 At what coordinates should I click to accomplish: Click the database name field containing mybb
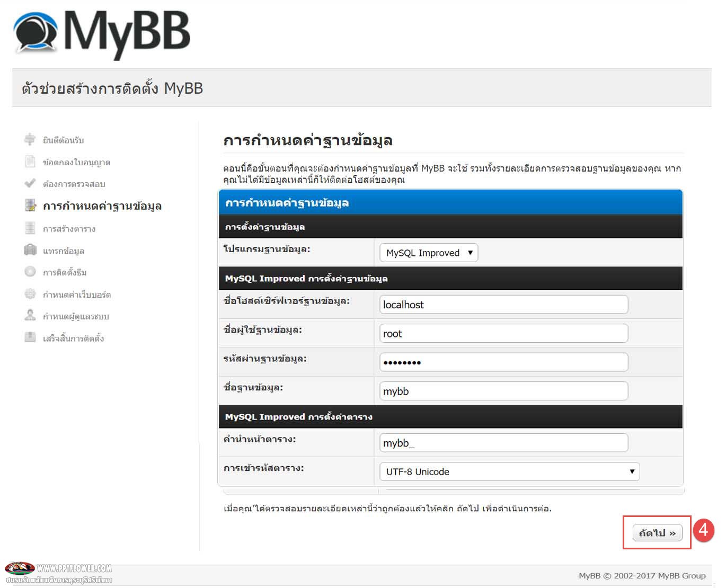504,391
